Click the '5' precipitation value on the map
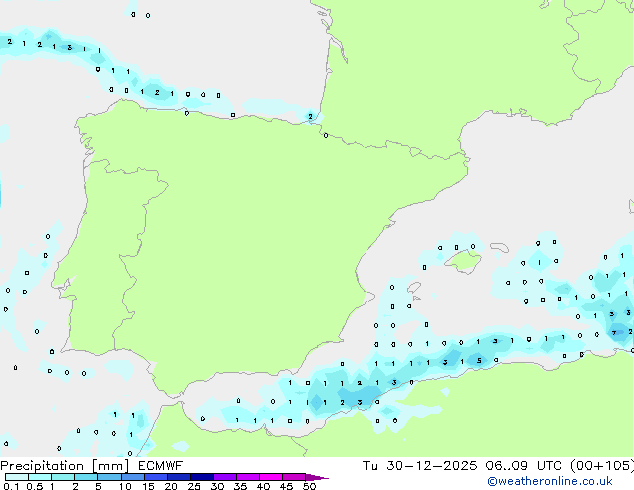Screen dimensions: 634x490 pos(479,360)
